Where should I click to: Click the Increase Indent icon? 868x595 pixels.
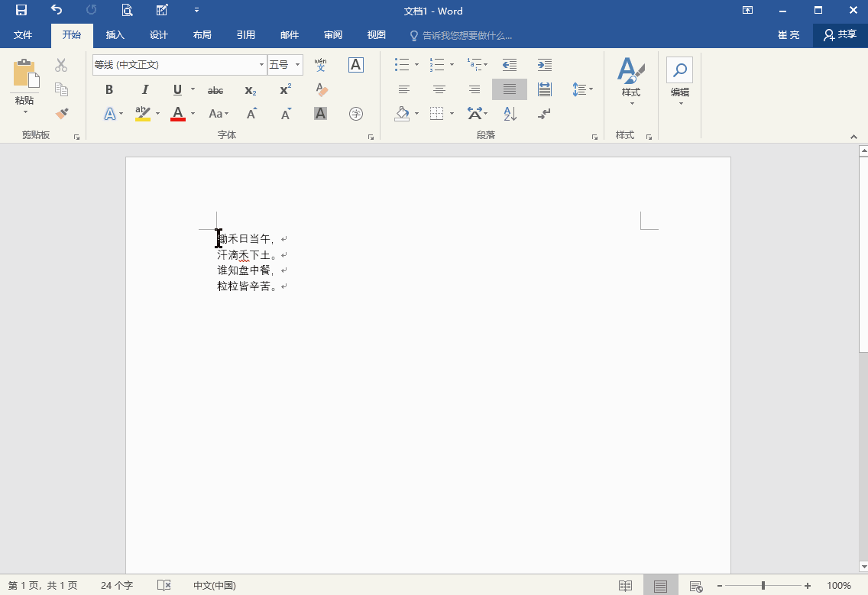click(544, 65)
